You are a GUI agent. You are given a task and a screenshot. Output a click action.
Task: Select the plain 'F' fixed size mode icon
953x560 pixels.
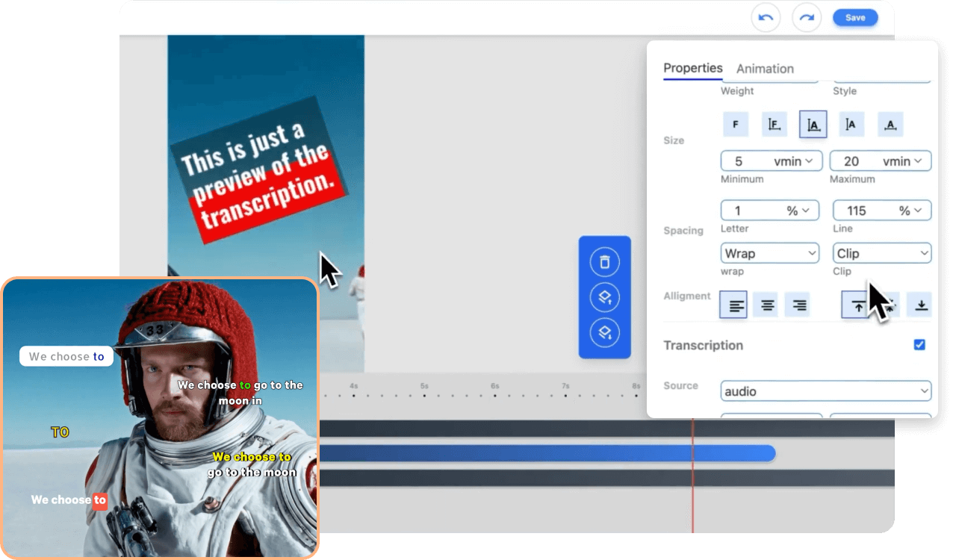[736, 125]
